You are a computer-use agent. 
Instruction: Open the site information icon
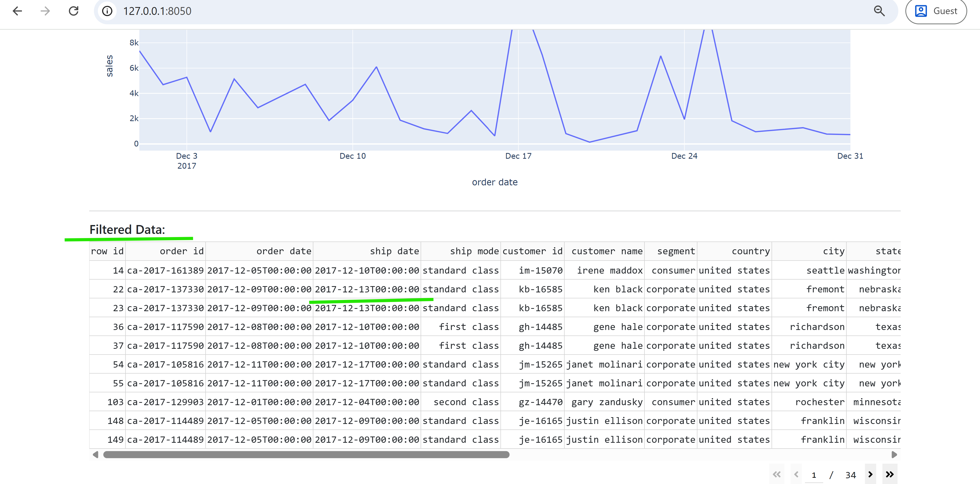[107, 11]
